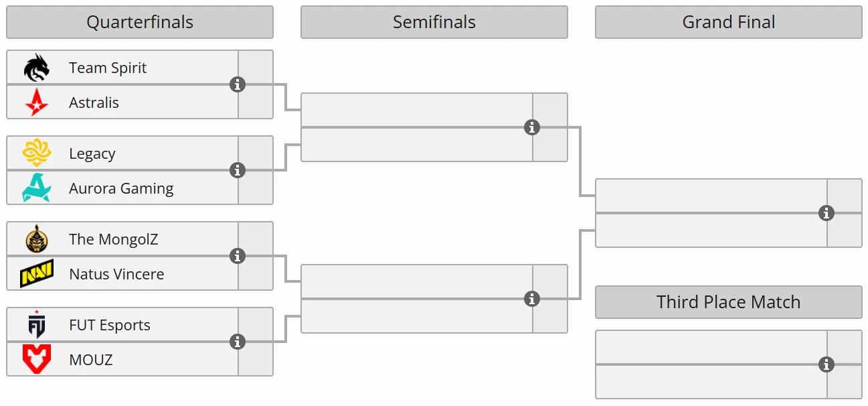This screenshot has width=868, height=406.
Task: Select the Aurora Gaming team name
Action: coord(121,188)
